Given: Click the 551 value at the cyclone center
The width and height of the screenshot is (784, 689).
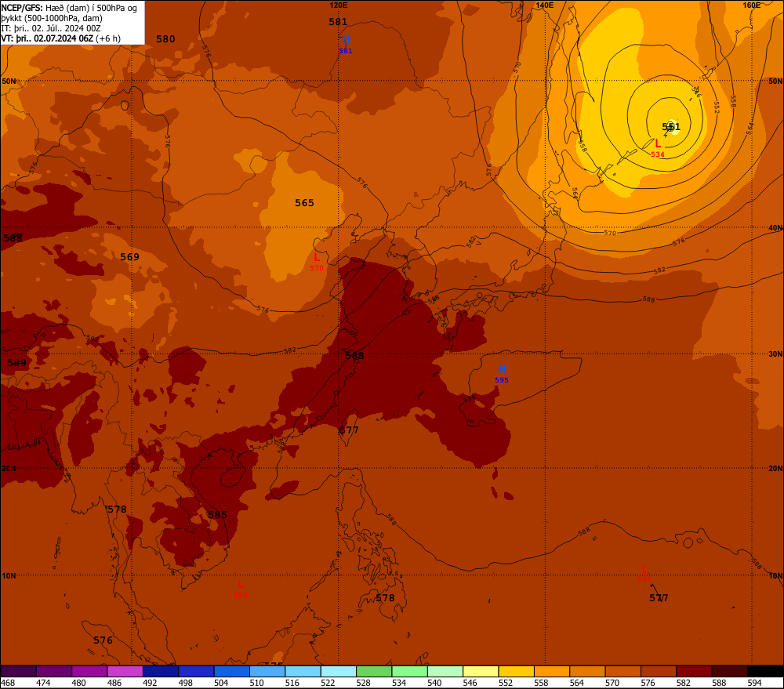Looking at the screenshot, I should click(x=671, y=126).
